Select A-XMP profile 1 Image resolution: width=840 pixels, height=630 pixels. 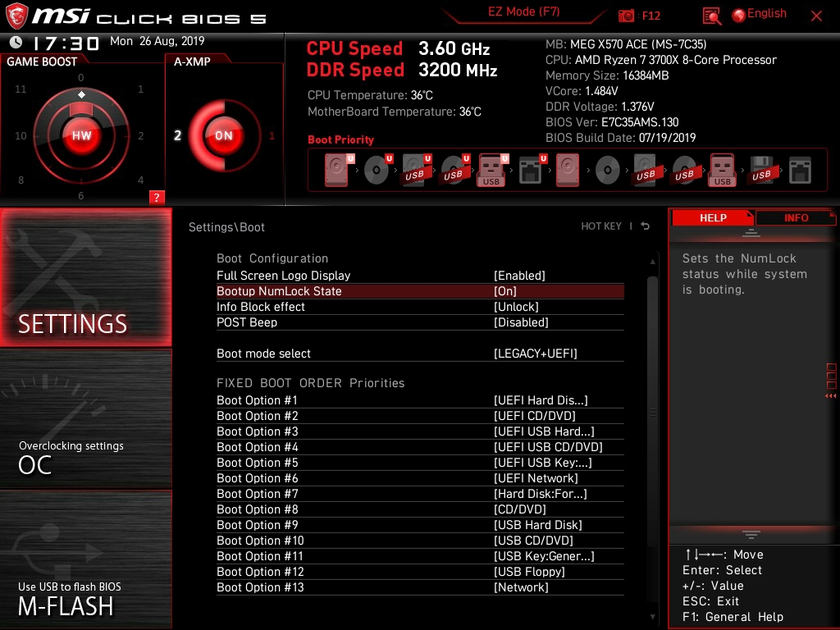pos(272,135)
